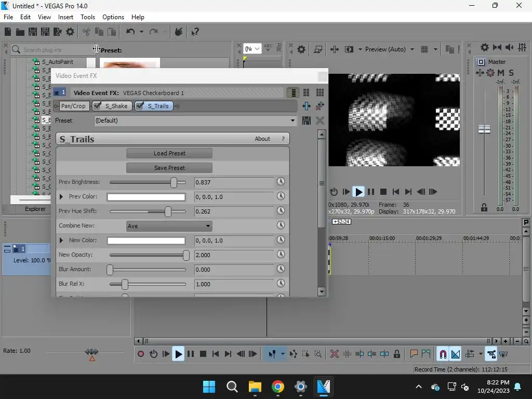532x399 pixels.
Task: Disable the S_Trails effect checkbox
Action: (x=140, y=106)
